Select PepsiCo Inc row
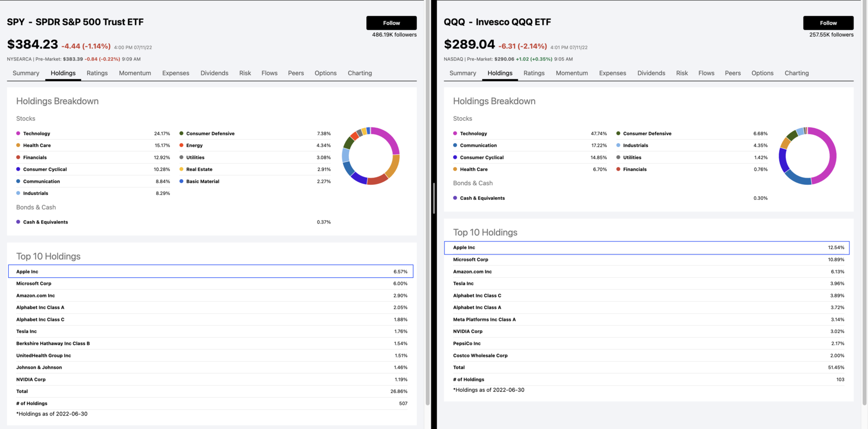The image size is (868, 429). (648, 343)
